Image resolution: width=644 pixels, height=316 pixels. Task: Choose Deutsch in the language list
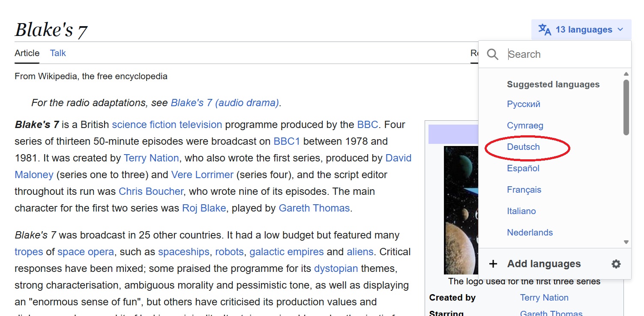(523, 147)
